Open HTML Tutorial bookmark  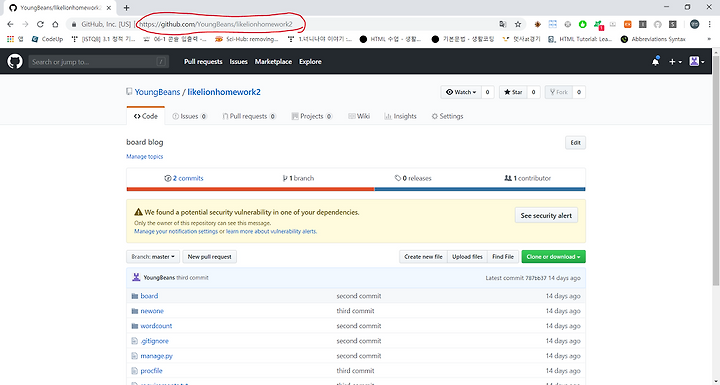pos(580,39)
